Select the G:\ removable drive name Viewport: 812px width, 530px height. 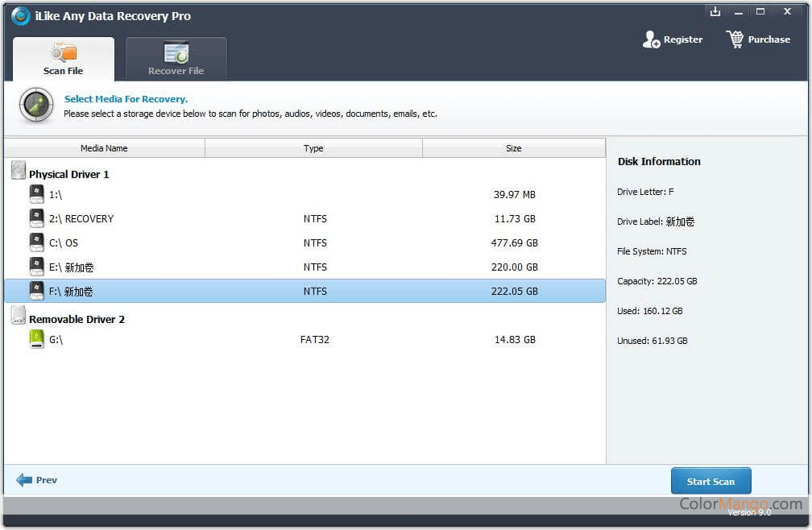[x=56, y=340]
